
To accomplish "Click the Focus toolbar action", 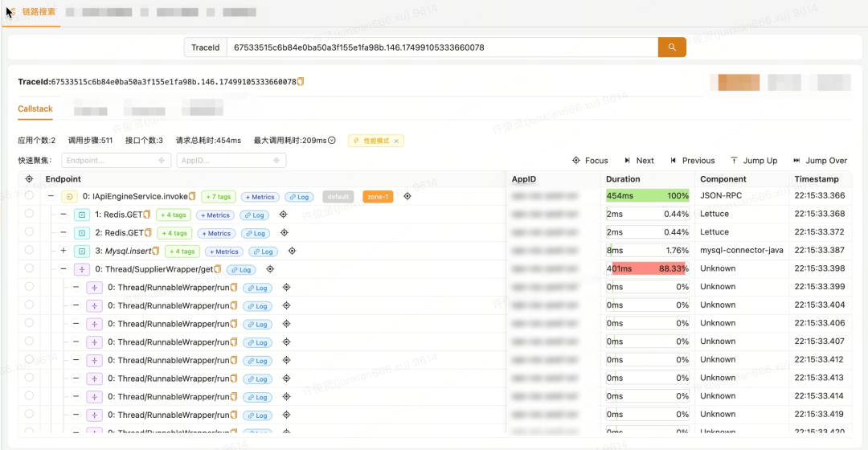I will coord(590,161).
